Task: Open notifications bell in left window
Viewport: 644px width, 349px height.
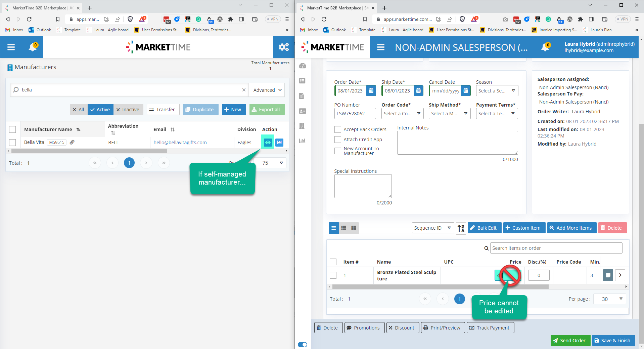Action: (33, 47)
